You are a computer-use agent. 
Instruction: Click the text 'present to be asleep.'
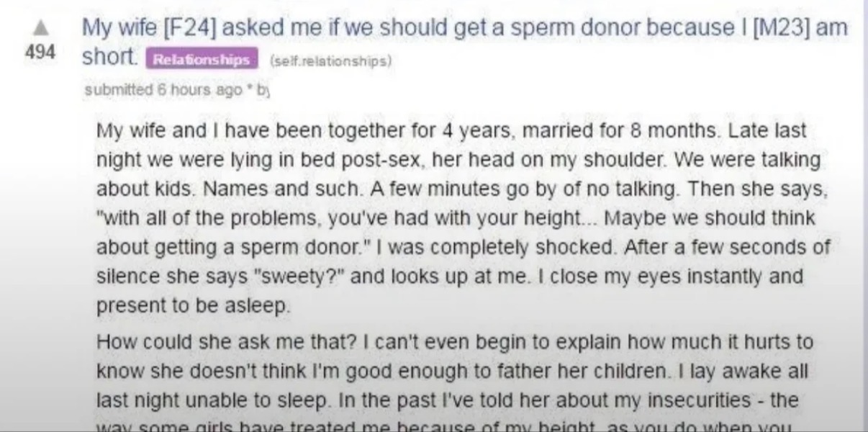(194, 305)
